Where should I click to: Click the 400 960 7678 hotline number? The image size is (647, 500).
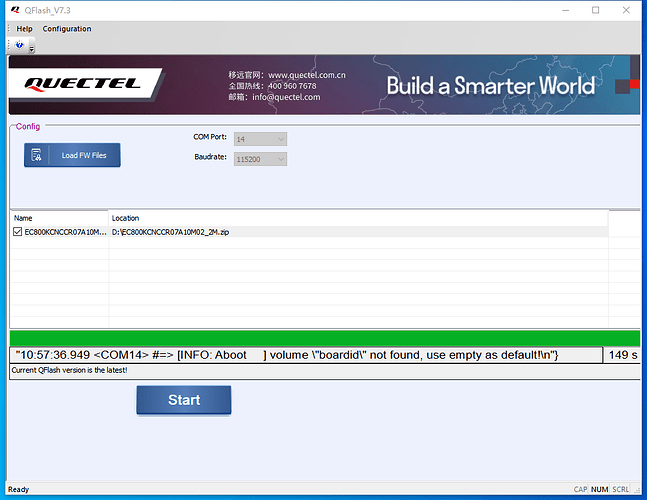click(292, 86)
